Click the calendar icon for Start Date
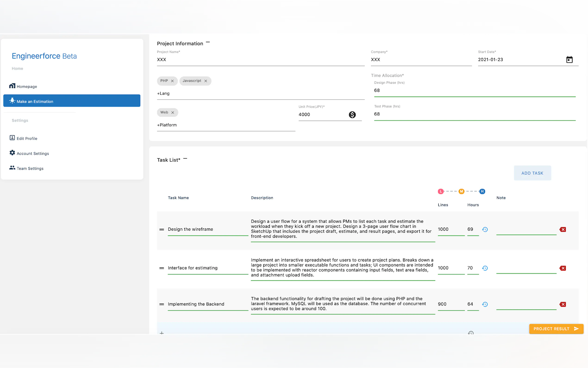The image size is (588, 368). (x=569, y=60)
